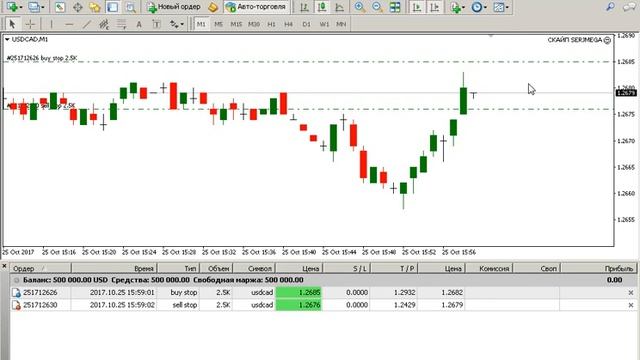Select the H4 timeframe

pyautogui.click(x=289, y=24)
